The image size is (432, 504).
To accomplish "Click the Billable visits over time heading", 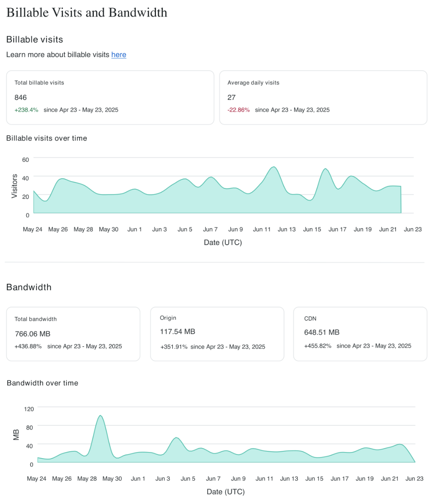I will click(x=46, y=138).
